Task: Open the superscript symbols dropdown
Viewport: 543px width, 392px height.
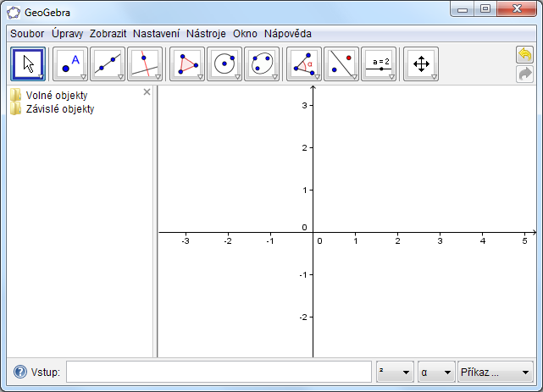Action: coord(395,372)
